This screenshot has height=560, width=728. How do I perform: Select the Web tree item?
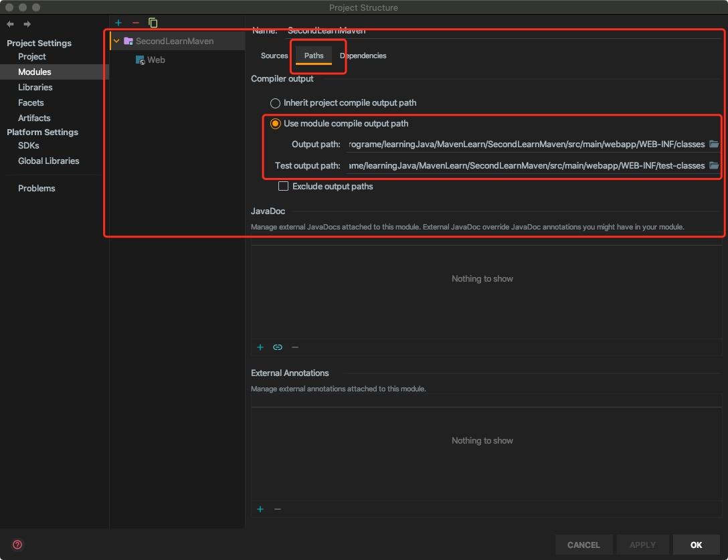click(x=156, y=60)
